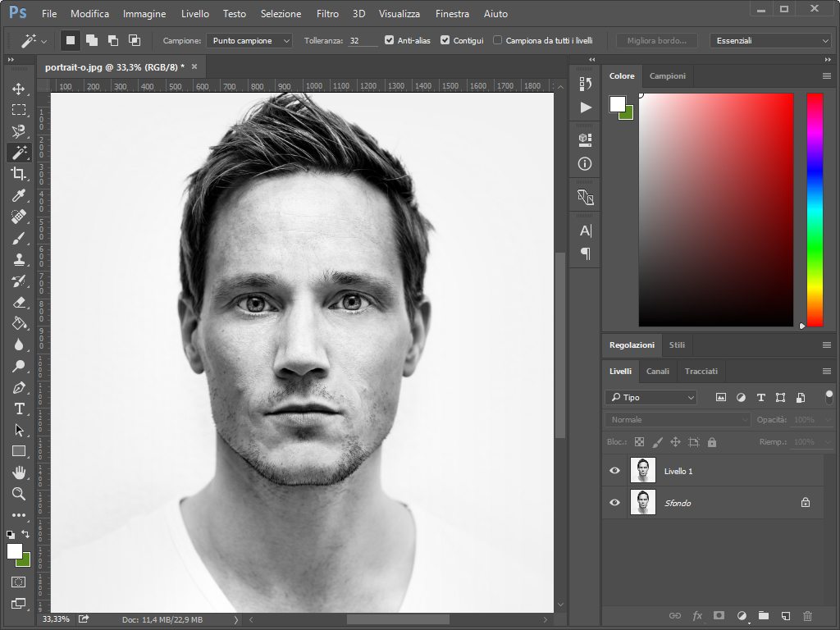The image size is (840, 630).
Task: Disable the Contigui option
Action: [445, 40]
